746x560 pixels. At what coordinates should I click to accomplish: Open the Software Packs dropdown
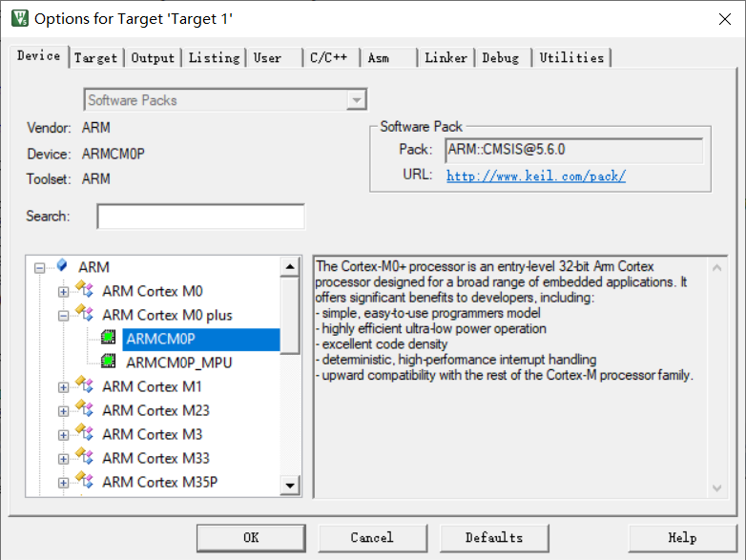click(357, 100)
